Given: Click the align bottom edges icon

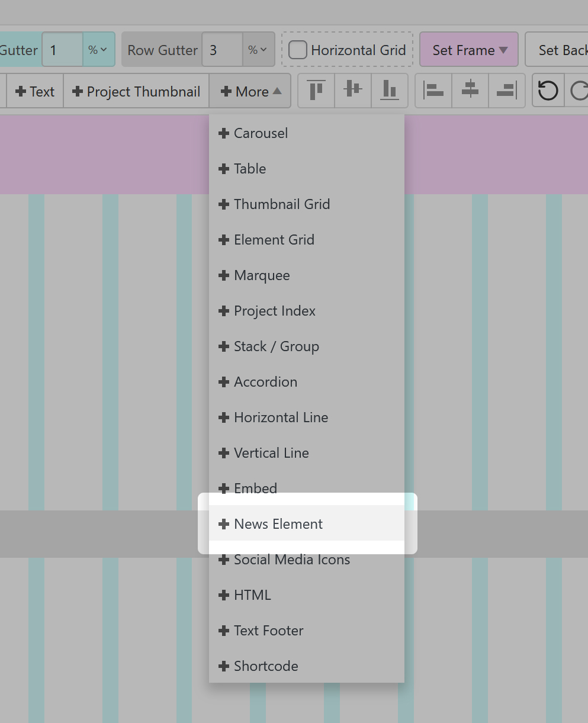Looking at the screenshot, I should pyautogui.click(x=390, y=91).
